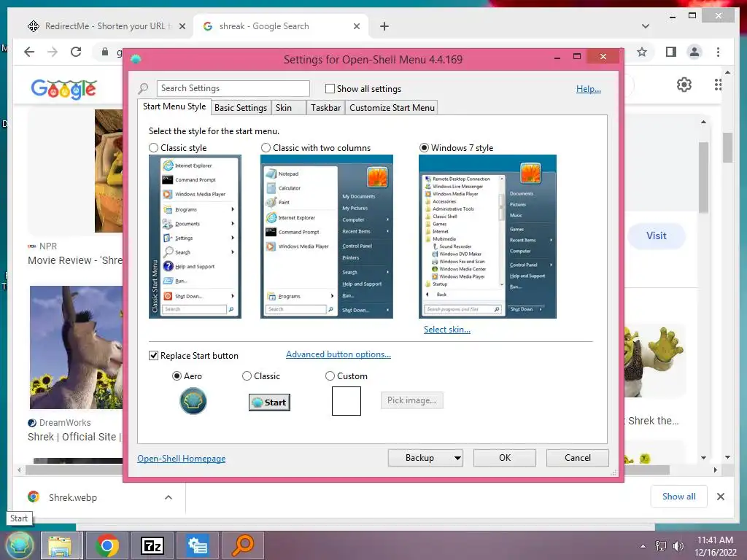
Task: Close the shreak Google Search tab
Action: [356, 26]
